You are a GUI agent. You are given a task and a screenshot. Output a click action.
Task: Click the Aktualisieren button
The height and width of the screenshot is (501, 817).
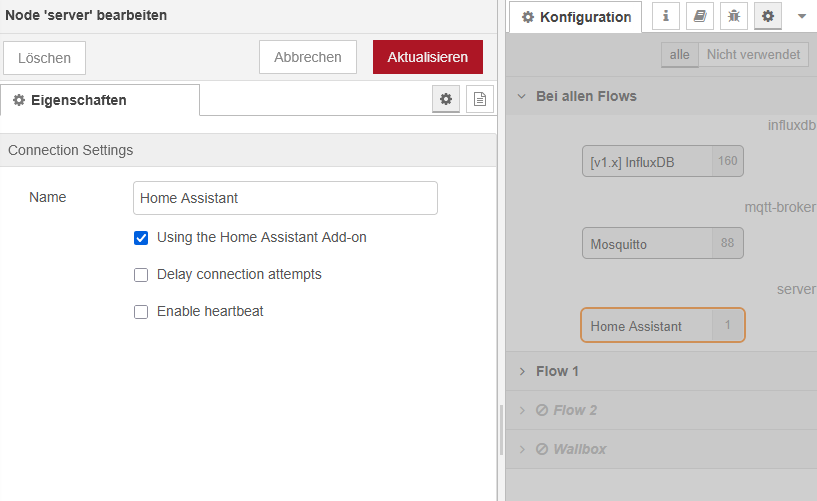coord(427,57)
